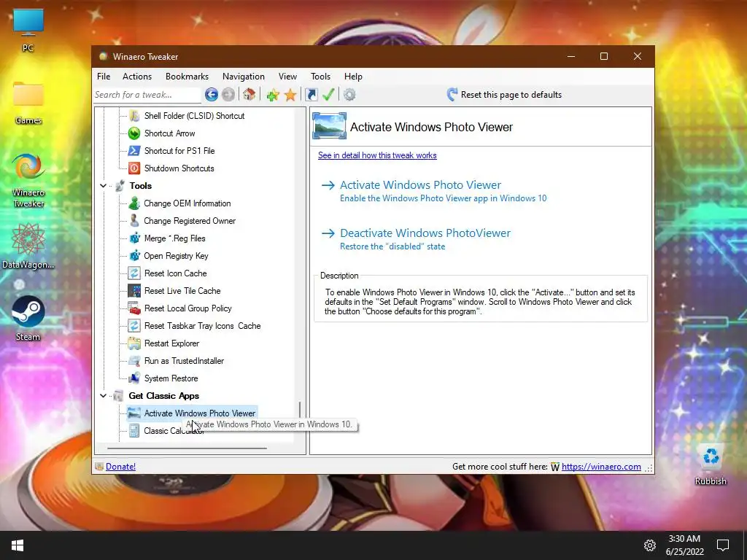The width and height of the screenshot is (747, 560).
Task: Go back with the blue Back arrow icon
Action: (212, 95)
